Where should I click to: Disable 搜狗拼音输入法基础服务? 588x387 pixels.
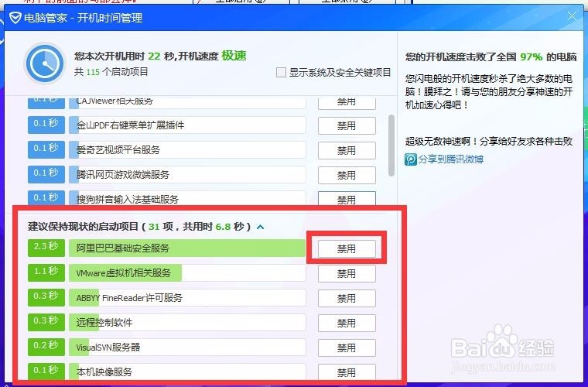(347, 199)
